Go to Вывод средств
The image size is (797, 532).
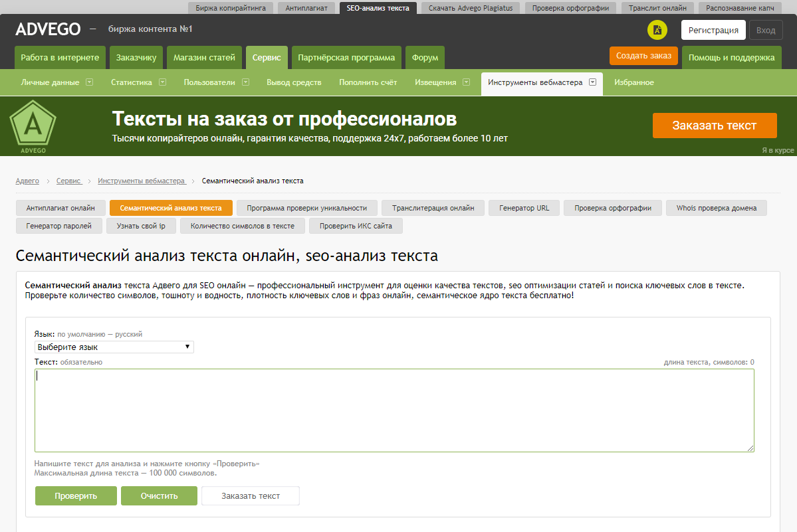(x=294, y=82)
